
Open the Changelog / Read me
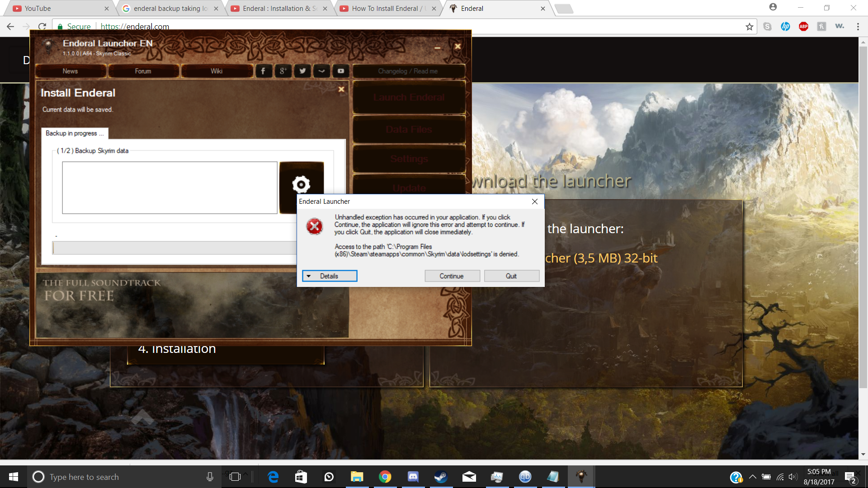(408, 71)
